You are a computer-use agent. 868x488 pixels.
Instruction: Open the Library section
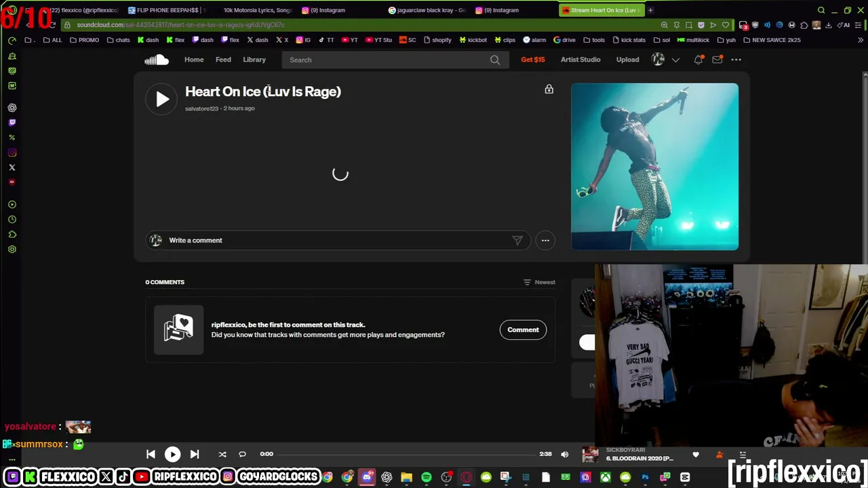click(254, 60)
